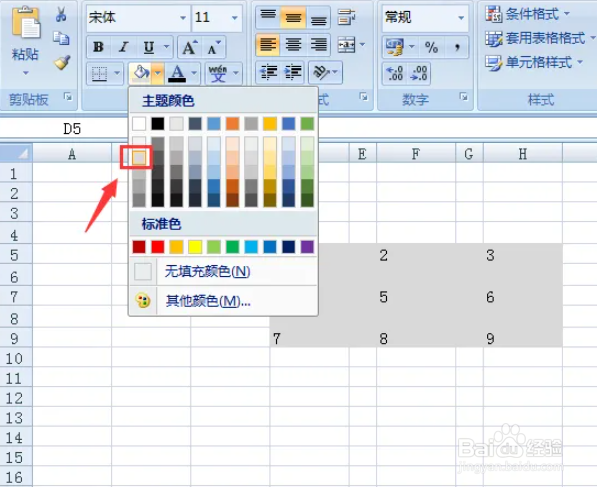This screenshot has width=597, height=487.
Task: Open 套用表格格式 table format menu
Action: [x=540, y=38]
